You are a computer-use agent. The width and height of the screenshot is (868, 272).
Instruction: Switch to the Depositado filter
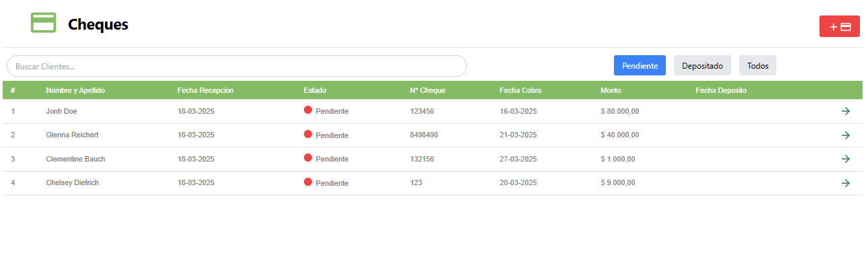click(x=702, y=66)
